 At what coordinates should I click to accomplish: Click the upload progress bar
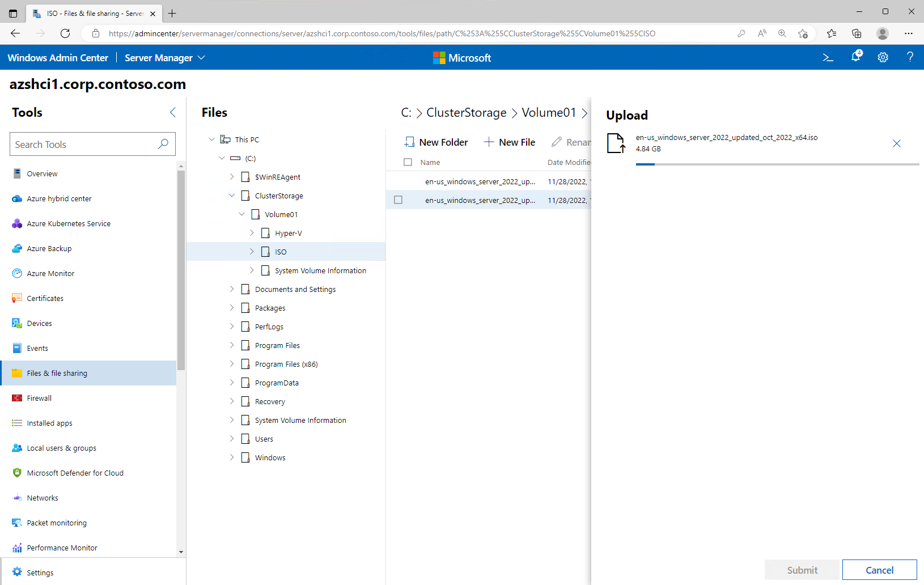click(x=777, y=164)
